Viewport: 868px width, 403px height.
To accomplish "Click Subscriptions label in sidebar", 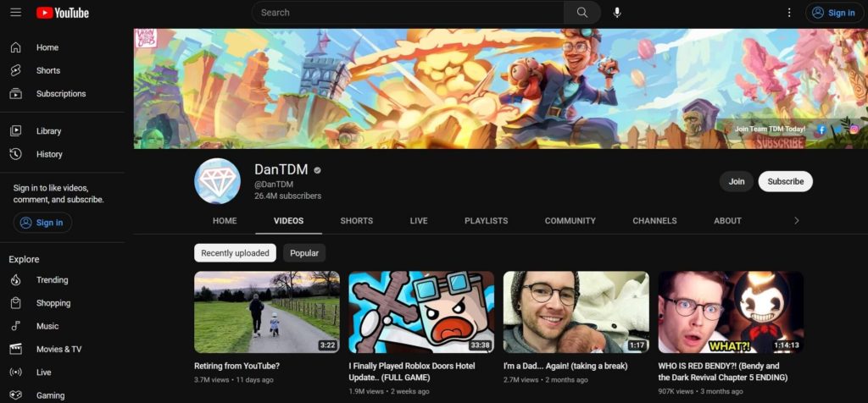I will 61,93.
